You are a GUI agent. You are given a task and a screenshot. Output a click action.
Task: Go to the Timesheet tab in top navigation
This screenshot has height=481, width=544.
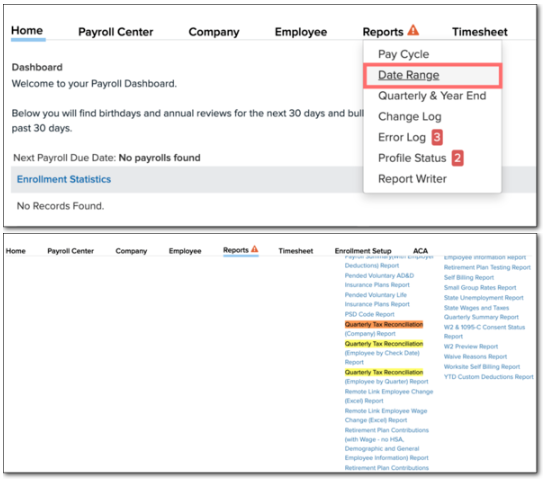[480, 32]
